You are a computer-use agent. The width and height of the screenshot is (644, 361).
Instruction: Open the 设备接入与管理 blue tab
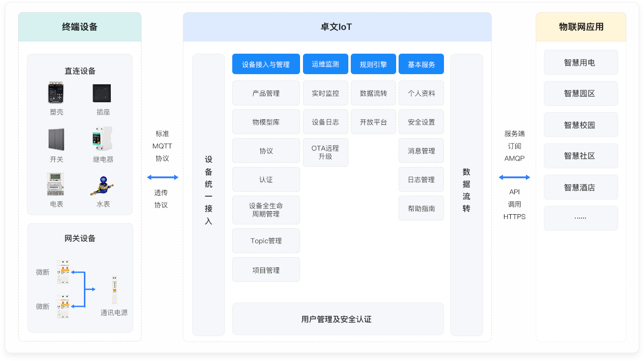[x=266, y=64]
